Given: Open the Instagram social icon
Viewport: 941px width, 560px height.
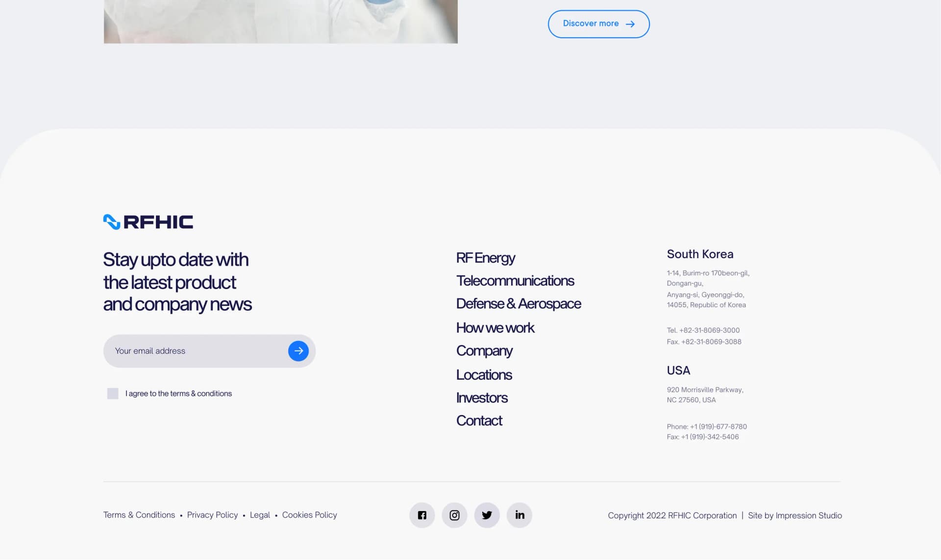Looking at the screenshot, I should [454, 515].
